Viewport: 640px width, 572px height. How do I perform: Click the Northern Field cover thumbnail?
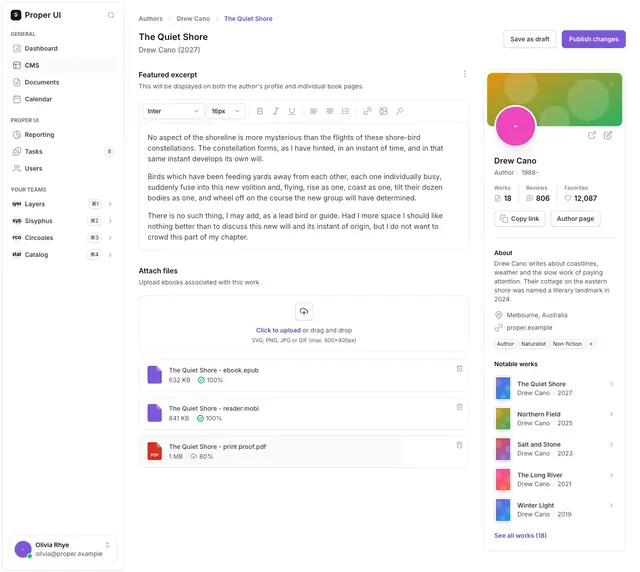(503, 418)
